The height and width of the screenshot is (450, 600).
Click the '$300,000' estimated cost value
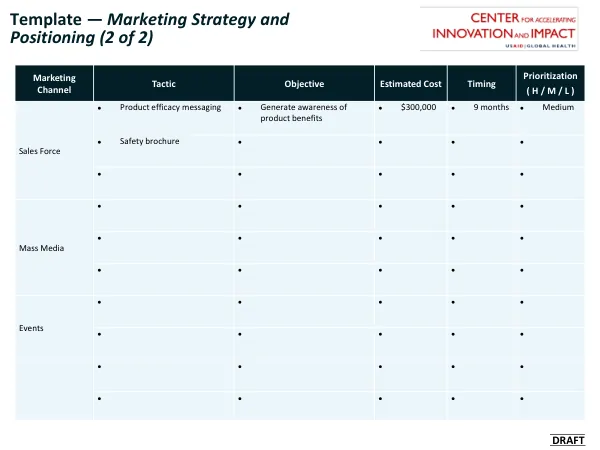tap(418, 107)
